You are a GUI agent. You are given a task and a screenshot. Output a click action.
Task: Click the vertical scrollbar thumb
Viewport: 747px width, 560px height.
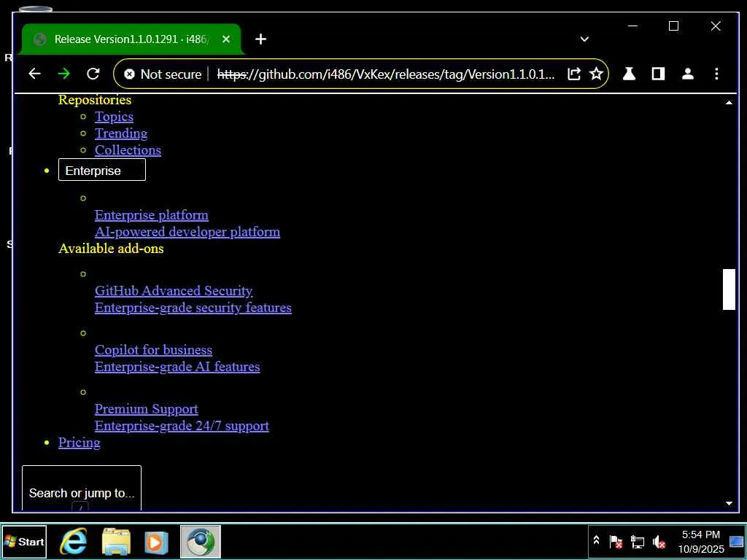729,289
